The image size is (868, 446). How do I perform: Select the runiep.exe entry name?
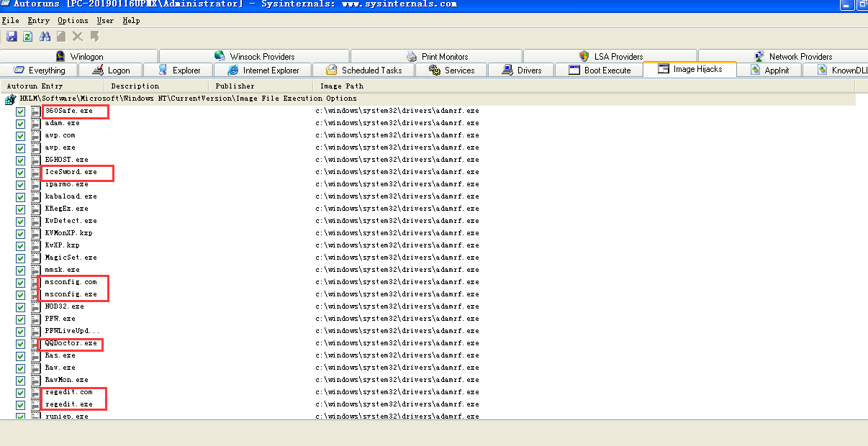point(66,417)
